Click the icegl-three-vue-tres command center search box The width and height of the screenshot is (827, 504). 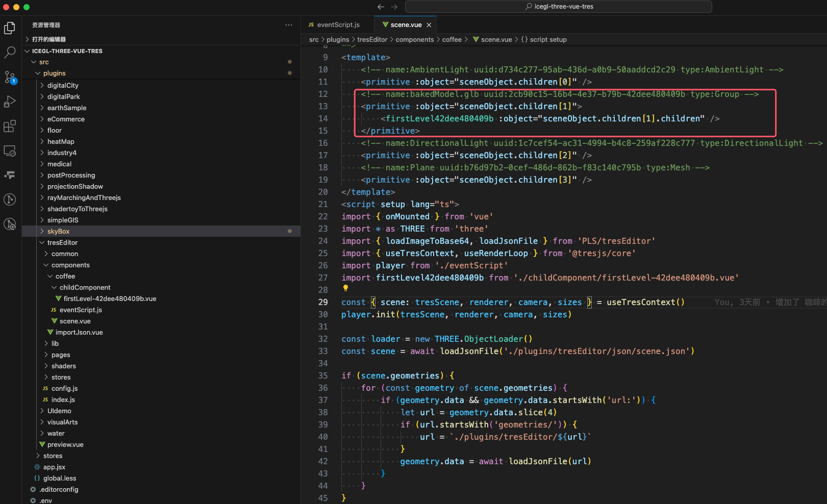(559, 7)
